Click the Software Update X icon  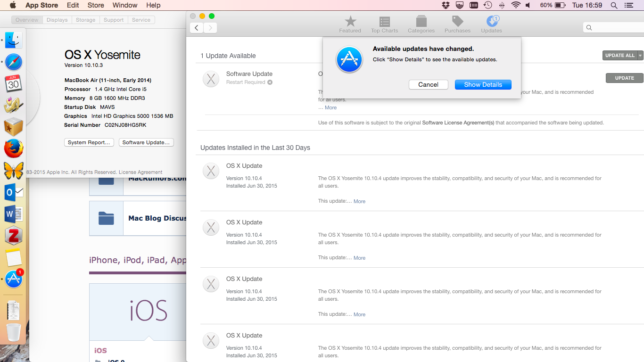click(211, 79)
